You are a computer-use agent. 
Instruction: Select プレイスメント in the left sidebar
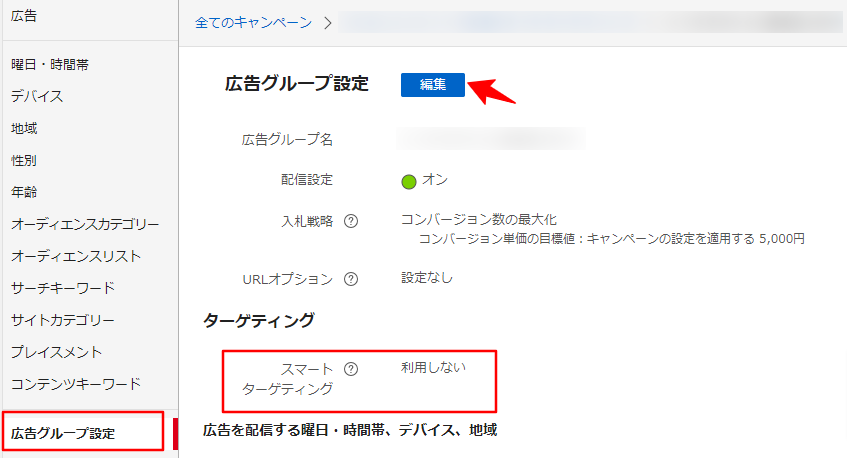(57, 352)
